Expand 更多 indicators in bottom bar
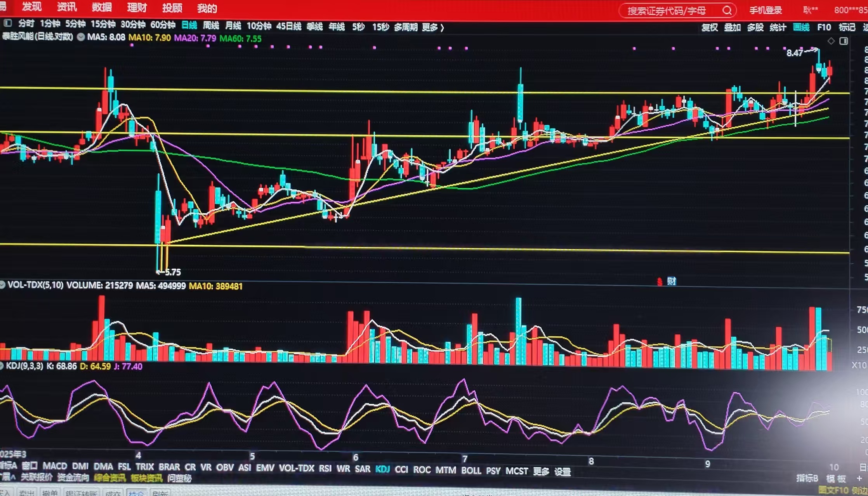This screenshot has width=868, height=496. (541, 471)
